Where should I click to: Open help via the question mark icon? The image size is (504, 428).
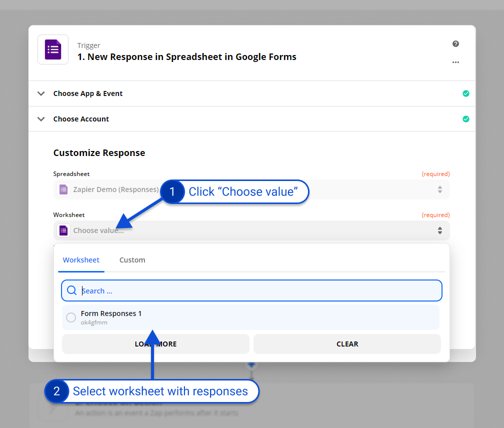[x=455, y=44]
